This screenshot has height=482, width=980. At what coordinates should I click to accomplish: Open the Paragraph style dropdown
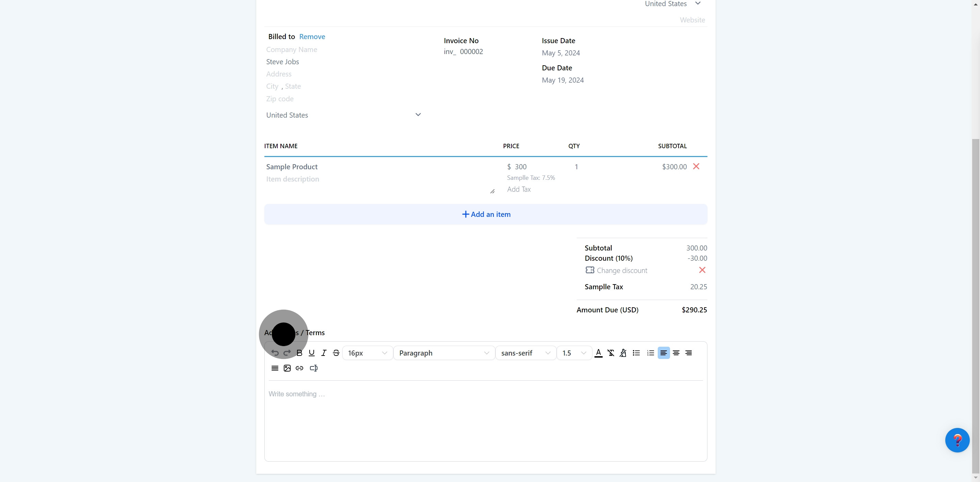pos(444,353)
